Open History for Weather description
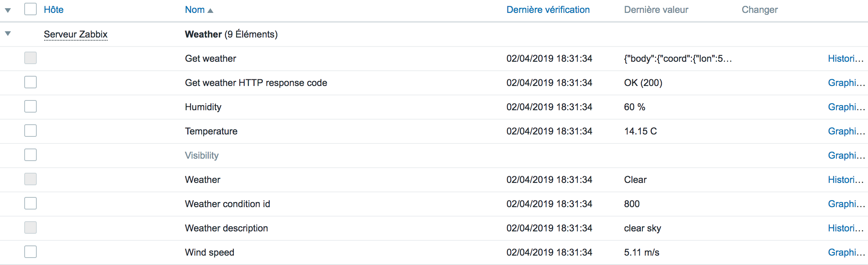Image resolution: width=868 pixels, height=265 pixels. [x=845, y=228]
